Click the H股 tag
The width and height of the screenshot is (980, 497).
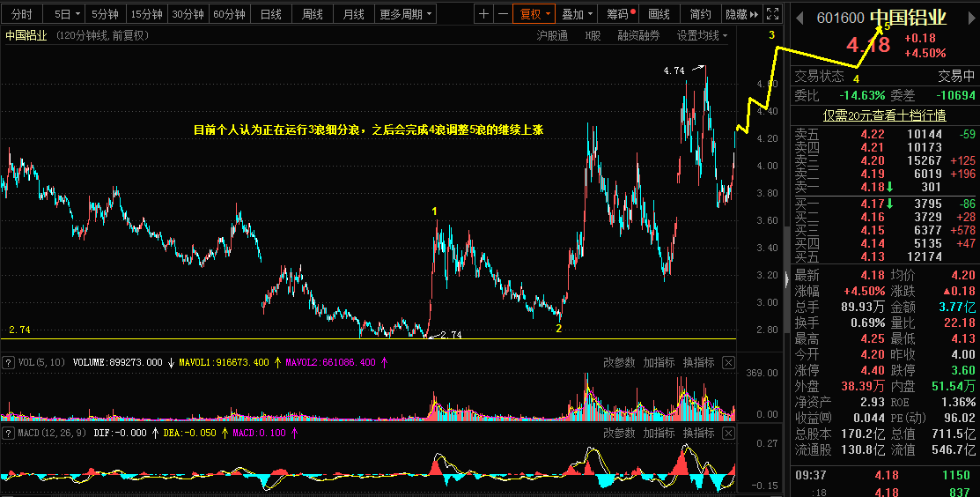tap(593, 35)
